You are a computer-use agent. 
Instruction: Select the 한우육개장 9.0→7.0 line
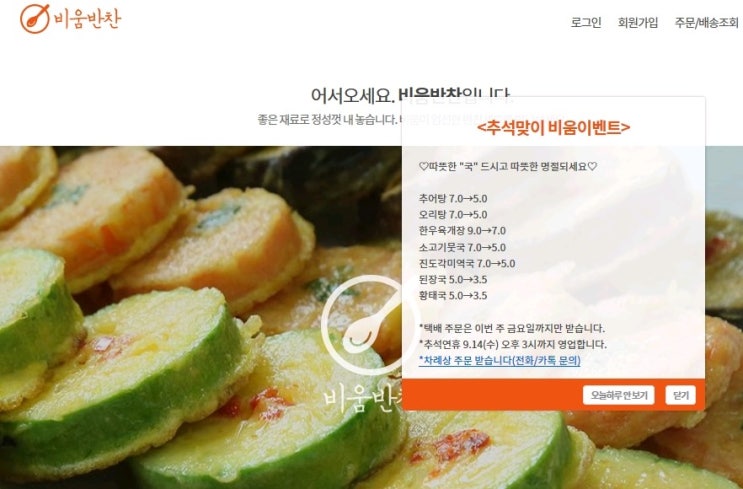pyautogui.click(x=462, y=231)
